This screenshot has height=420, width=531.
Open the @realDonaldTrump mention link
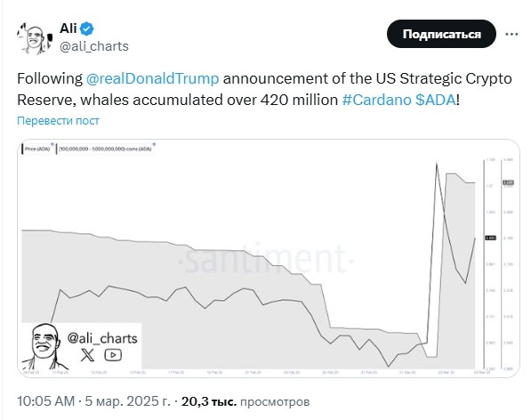pos(152,78)
